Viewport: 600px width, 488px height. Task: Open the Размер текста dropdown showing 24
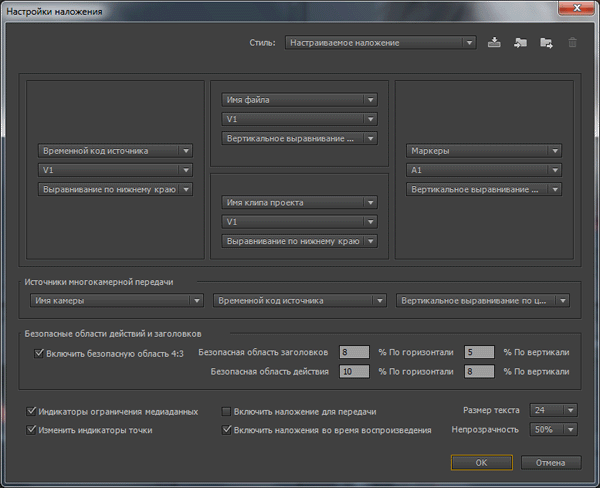[553, 410]
